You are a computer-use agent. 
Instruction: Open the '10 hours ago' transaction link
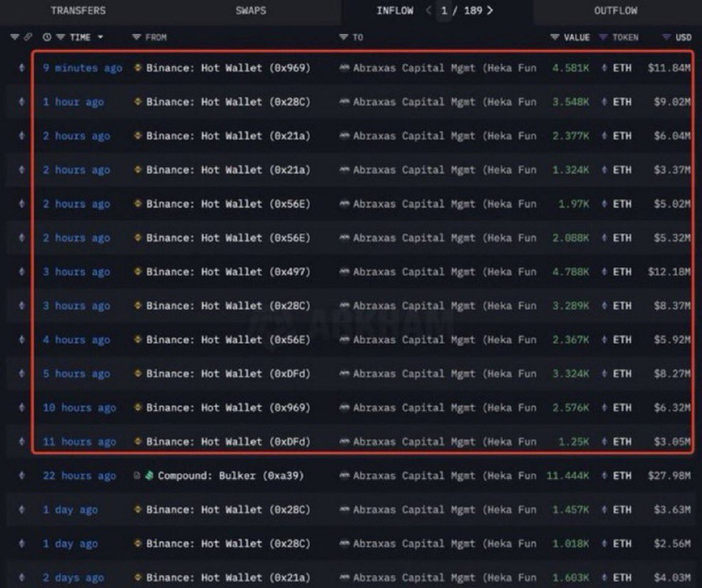click(79, 408)
